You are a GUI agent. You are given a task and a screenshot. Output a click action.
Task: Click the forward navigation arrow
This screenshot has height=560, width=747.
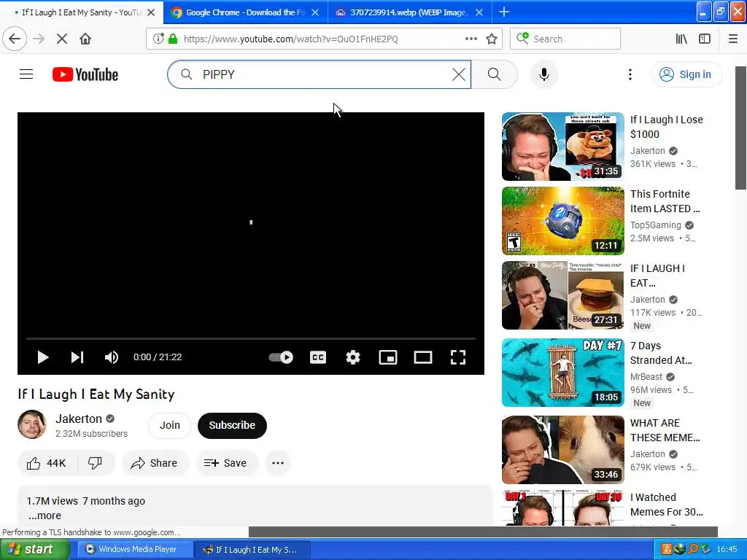(x=39, y=39)
